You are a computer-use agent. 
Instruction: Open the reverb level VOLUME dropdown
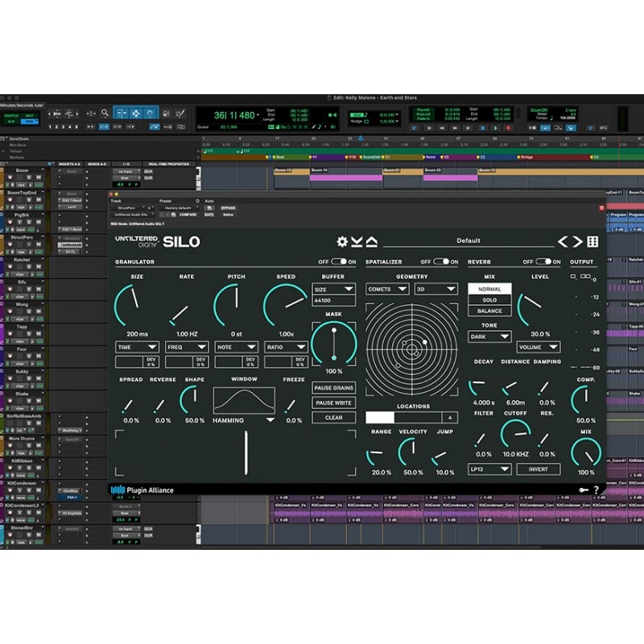(x=538, y=347)
